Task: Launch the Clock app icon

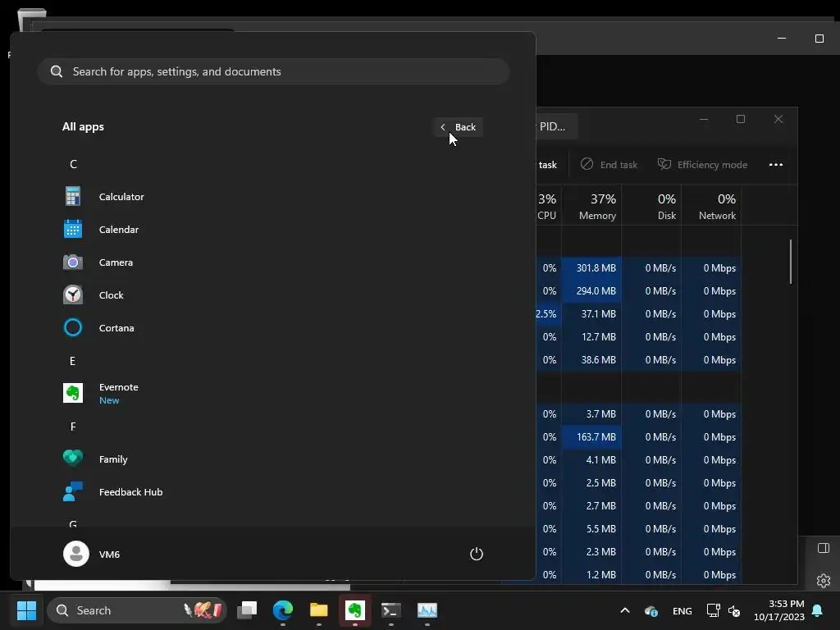Action: click(x=73, y=295)
